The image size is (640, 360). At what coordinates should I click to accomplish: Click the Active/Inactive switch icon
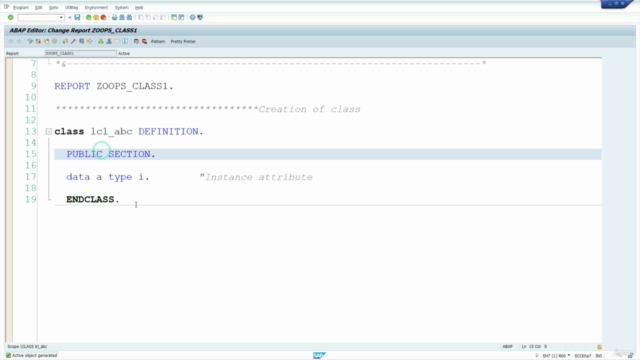(x=38, y=41)
